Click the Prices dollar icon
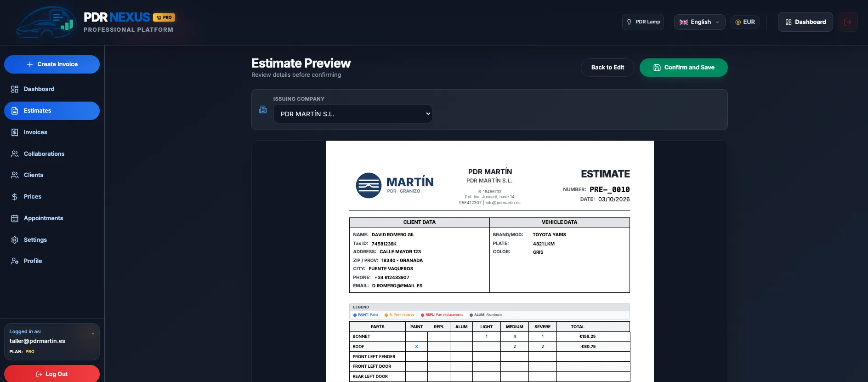Viewport: 868px width, 382px height. point(15,197)
